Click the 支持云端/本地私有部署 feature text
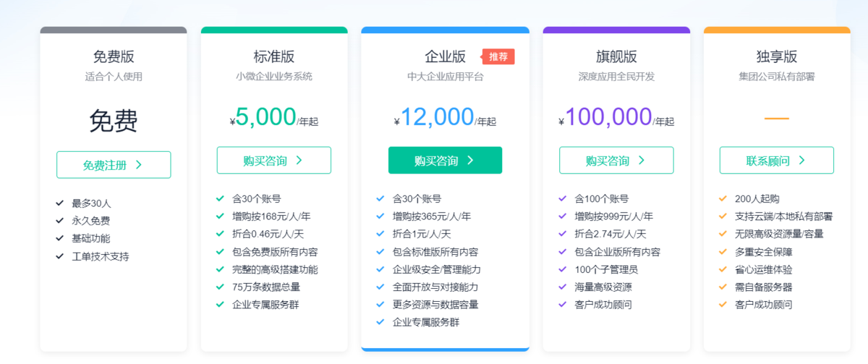Image resolution: width=868 pixels, height=364 pixels. point(783,216)
